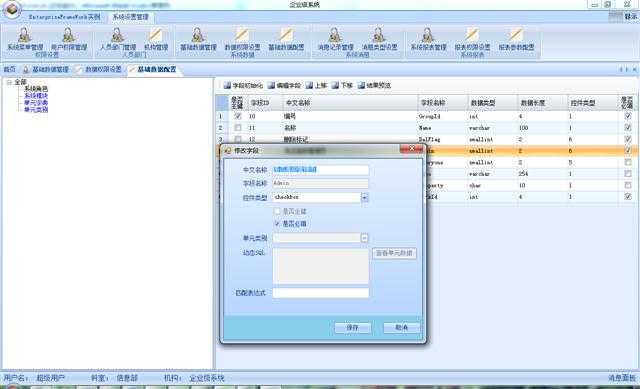This screenshot has width=640, height=389.
Task: Switch to 基础数据管理 document tab
Action: pos(46,69)
